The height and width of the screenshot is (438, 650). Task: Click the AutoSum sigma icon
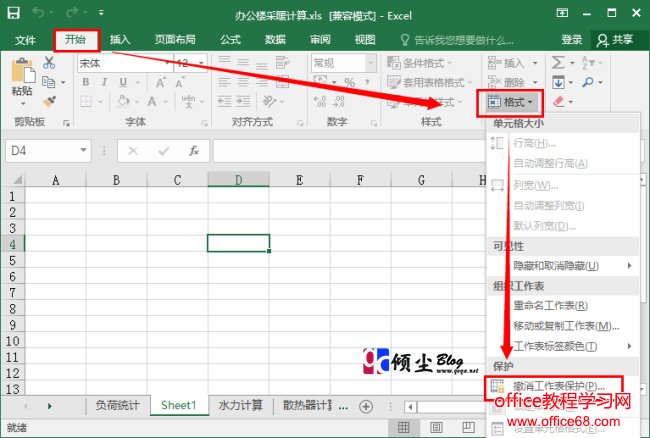(x=558, y=63)
